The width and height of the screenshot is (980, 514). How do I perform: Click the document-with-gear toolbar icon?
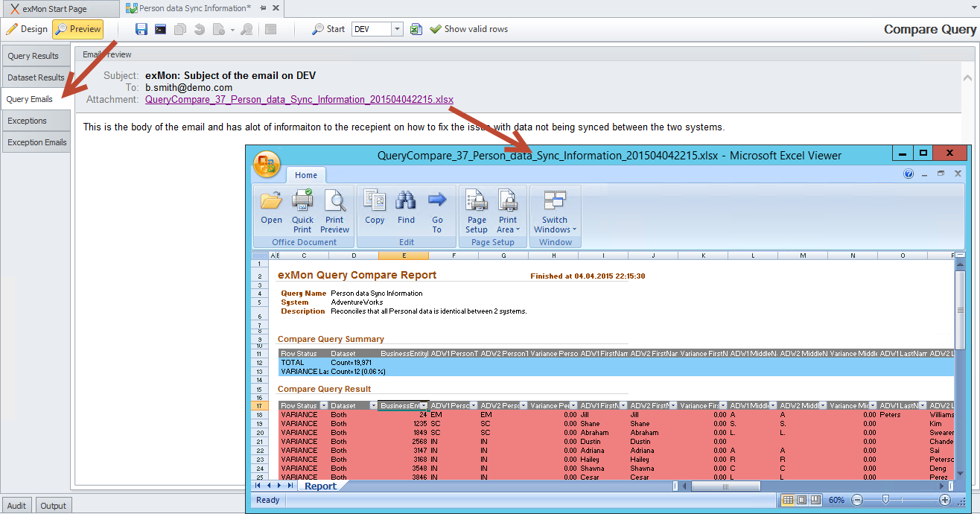[x=219, y=29]
